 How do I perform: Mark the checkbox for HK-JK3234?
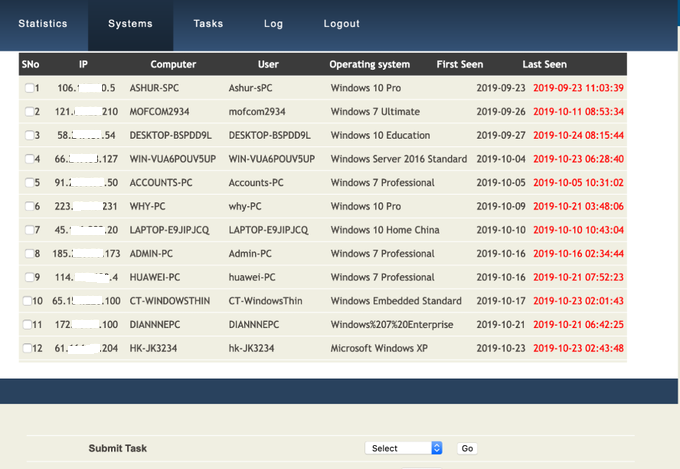pyautogui.click(x=27, y=349)
